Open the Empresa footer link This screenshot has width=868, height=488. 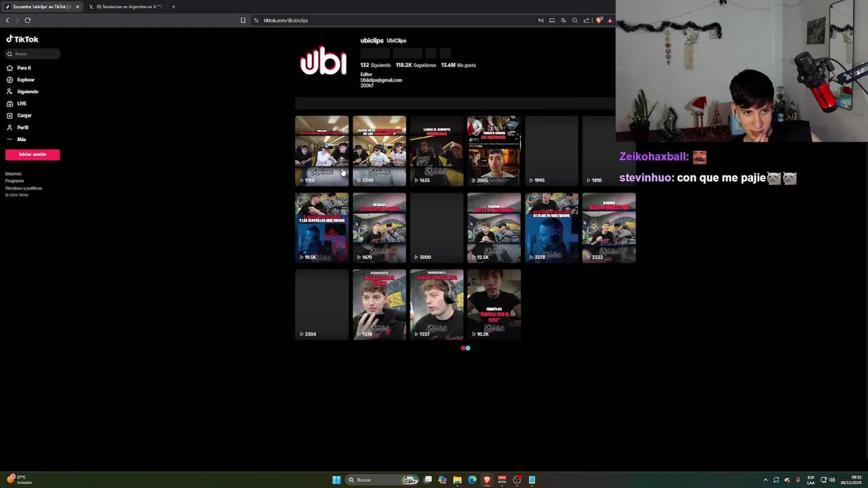coord(14,174)
